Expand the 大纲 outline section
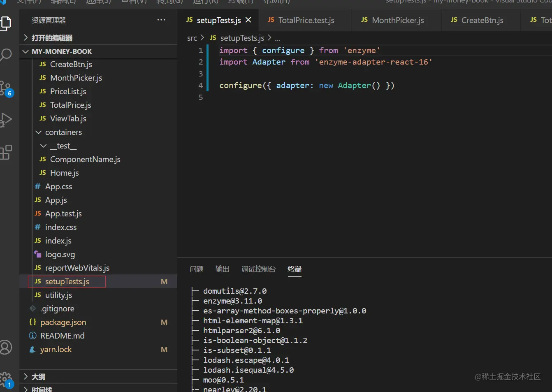552x392 pixels. point(38,377)
